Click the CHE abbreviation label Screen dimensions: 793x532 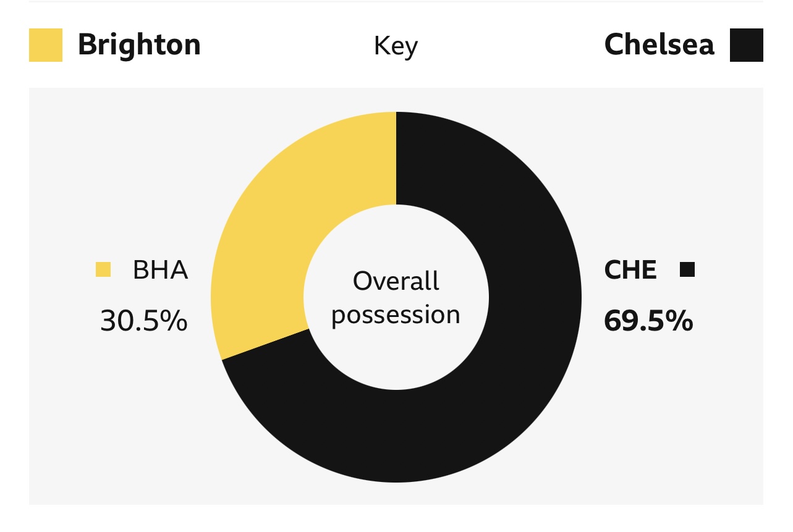pyautogui.click(x=630, y=271)
